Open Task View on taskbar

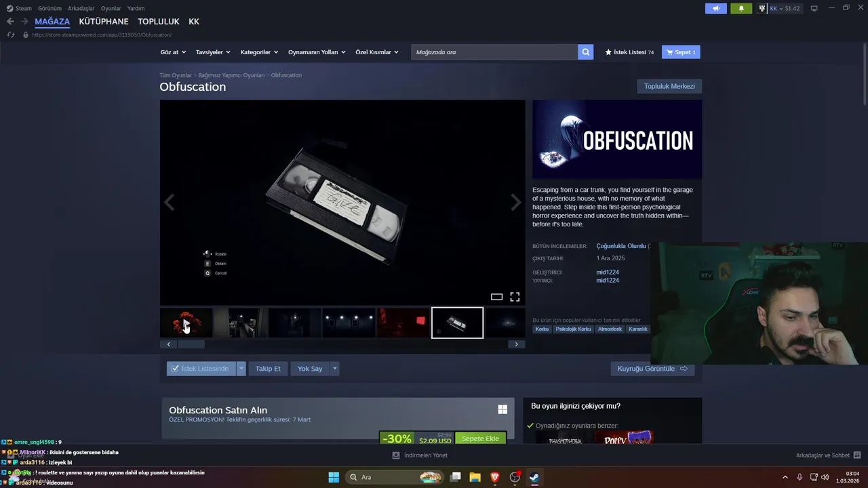456,477
